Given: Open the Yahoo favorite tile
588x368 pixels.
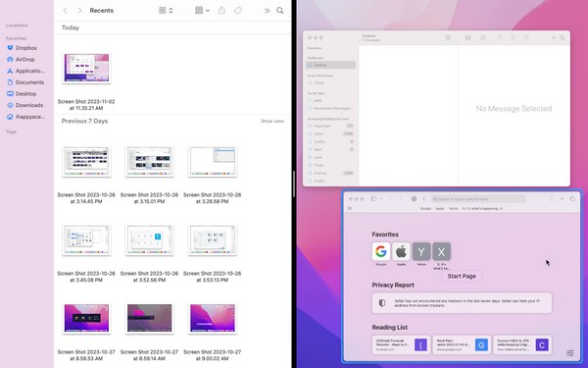Looking at the screenshot, I should (421, 251).
